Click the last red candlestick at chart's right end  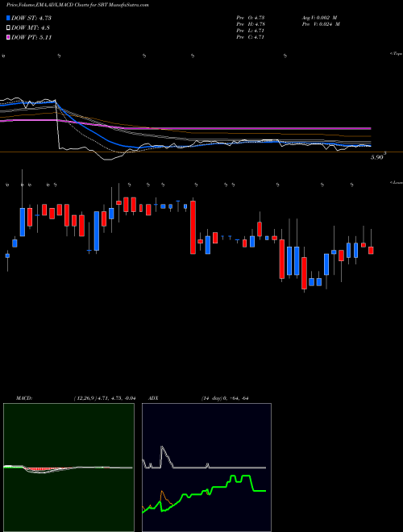pyautogui.click(x=371, y=251)
